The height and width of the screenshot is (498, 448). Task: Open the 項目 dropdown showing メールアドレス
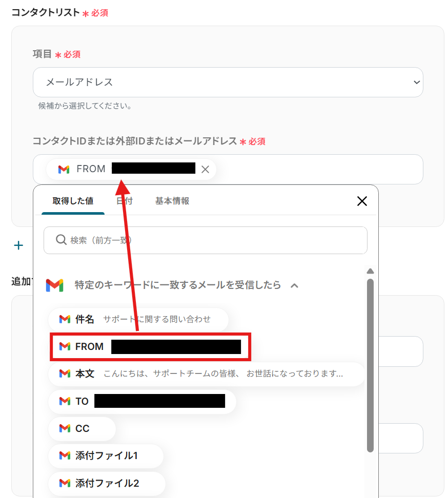coord(228,82)
